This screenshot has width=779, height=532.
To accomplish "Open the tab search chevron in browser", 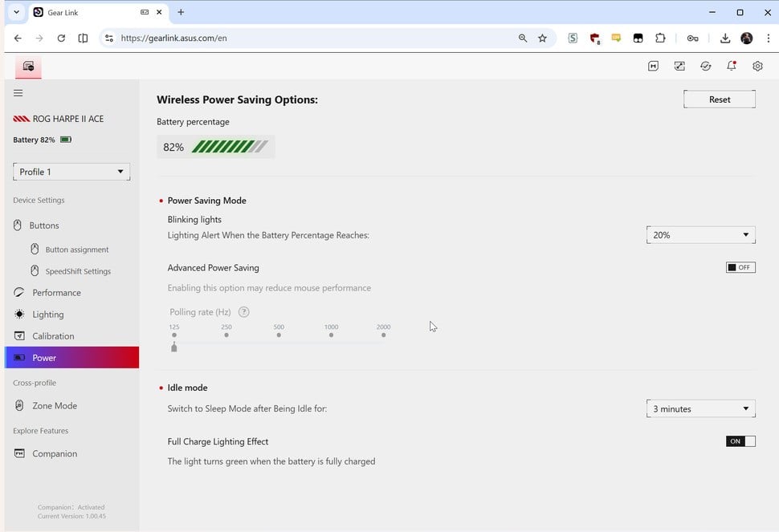I will click(x=16, y=12).
